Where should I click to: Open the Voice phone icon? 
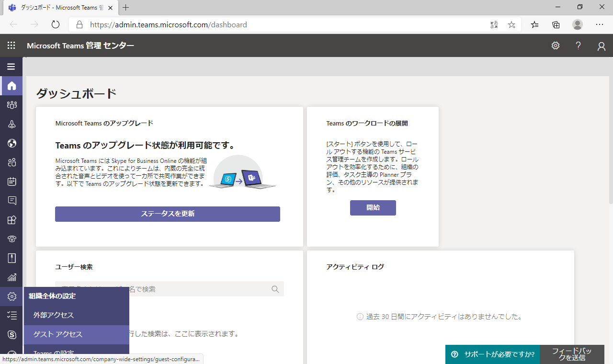[11, 239]
